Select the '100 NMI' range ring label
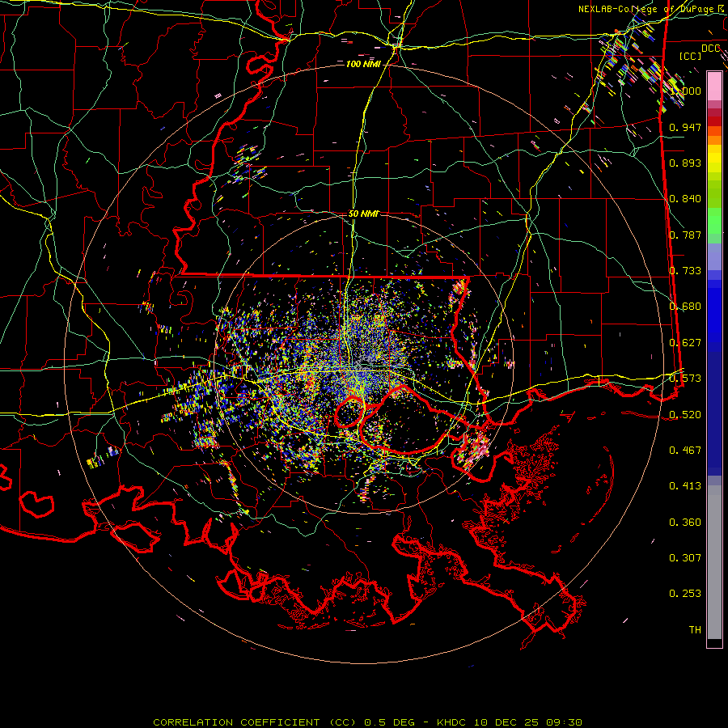This screenshot has height=728, width=728. point(363,64)
